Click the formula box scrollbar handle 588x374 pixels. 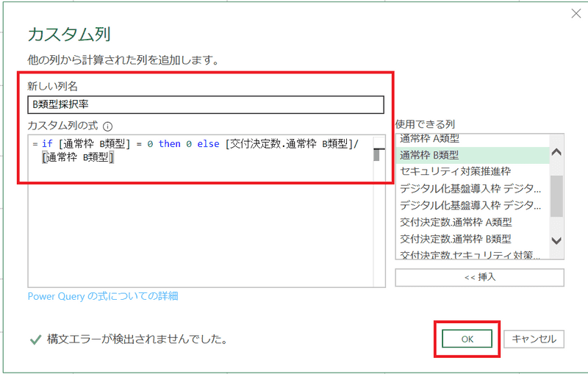pos(376,154)
